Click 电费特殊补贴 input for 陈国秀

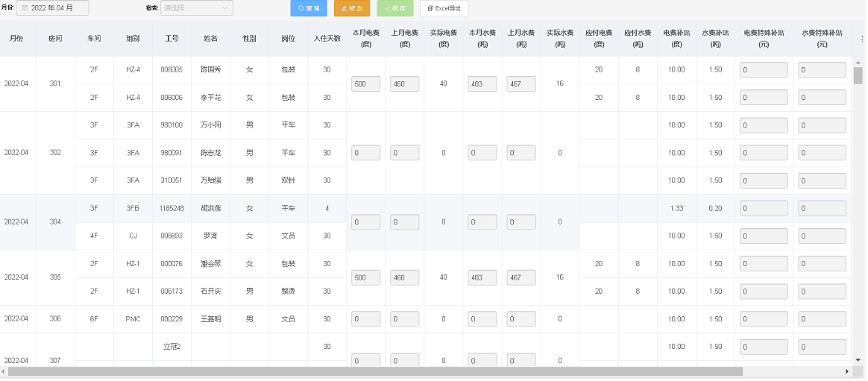(x=764, y=70)
